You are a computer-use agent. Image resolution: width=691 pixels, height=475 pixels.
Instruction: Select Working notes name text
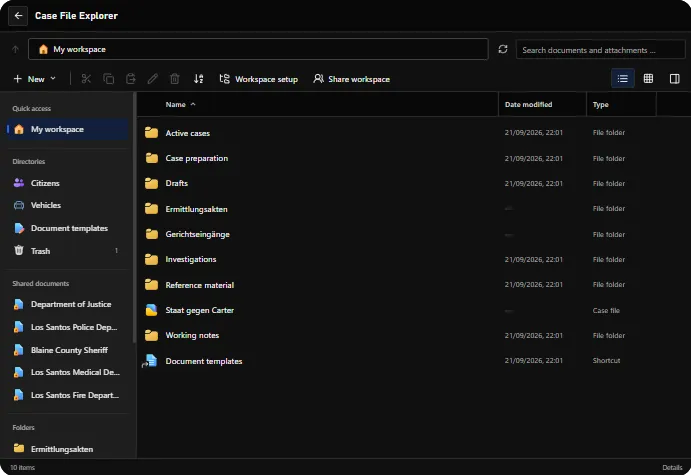192,335
